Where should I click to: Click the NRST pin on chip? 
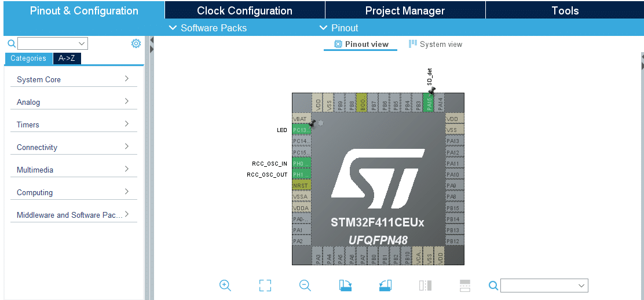coord(302,186)
